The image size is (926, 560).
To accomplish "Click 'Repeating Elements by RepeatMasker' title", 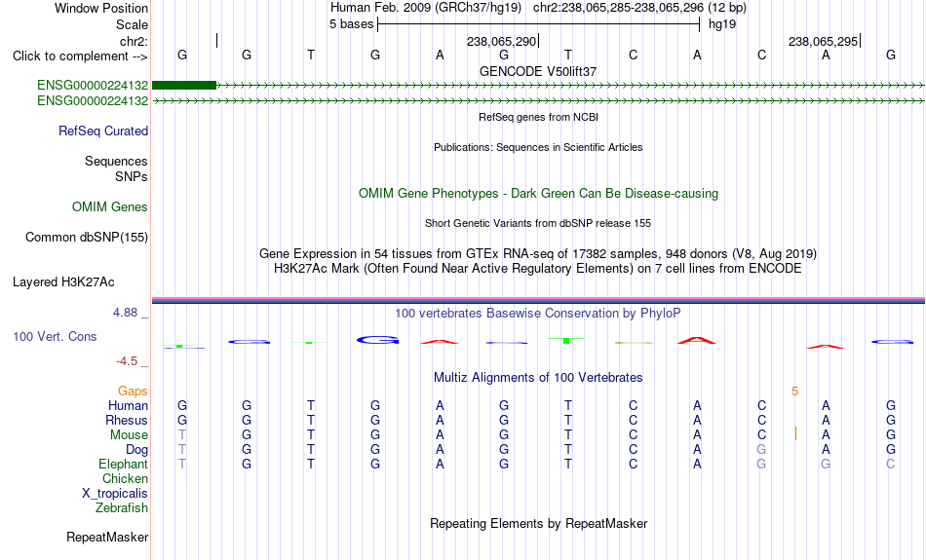I will point(538,523).
